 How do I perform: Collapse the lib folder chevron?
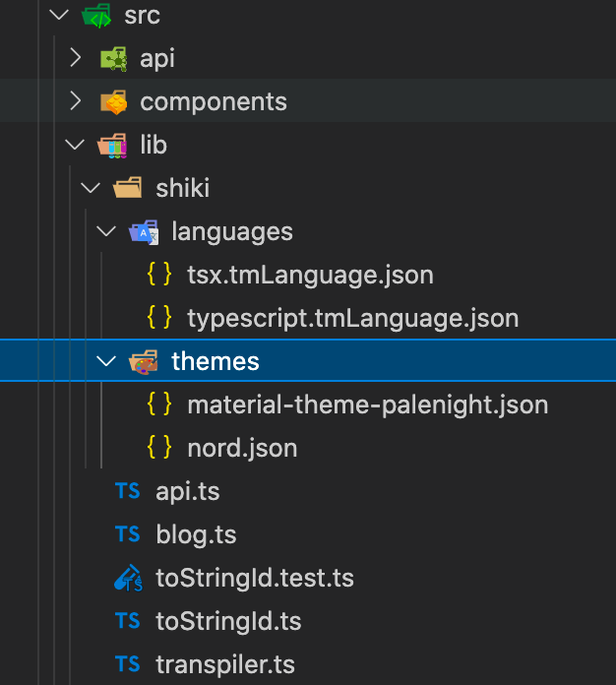pyautogui.click(x=76, y=146)
